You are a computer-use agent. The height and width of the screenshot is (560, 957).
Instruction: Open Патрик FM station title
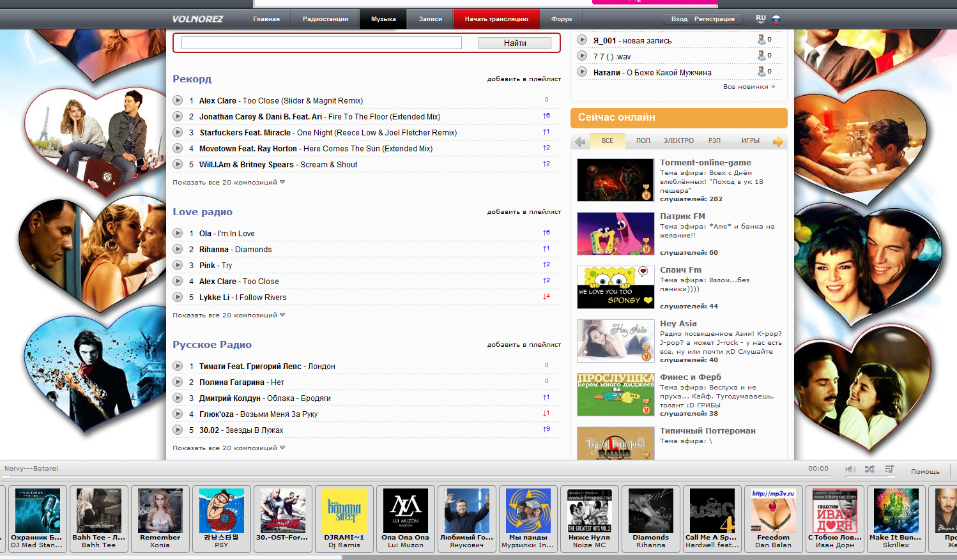pos(682,216)
